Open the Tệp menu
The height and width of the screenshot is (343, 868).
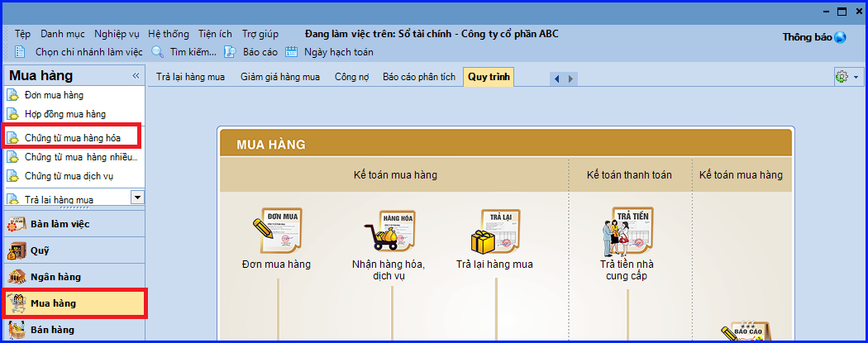22,34
